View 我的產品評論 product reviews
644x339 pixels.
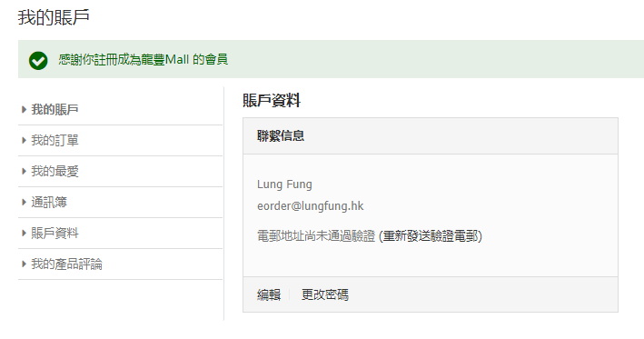(x=66, y=264)
